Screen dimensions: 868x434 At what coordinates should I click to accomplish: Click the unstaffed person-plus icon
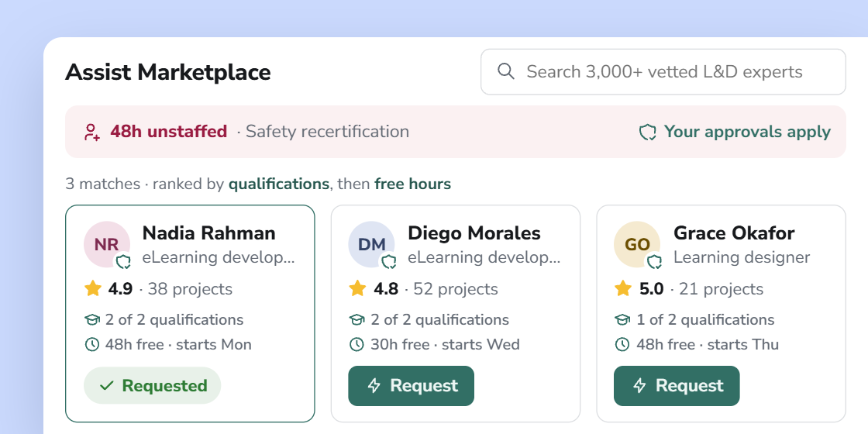coord(92,132)
